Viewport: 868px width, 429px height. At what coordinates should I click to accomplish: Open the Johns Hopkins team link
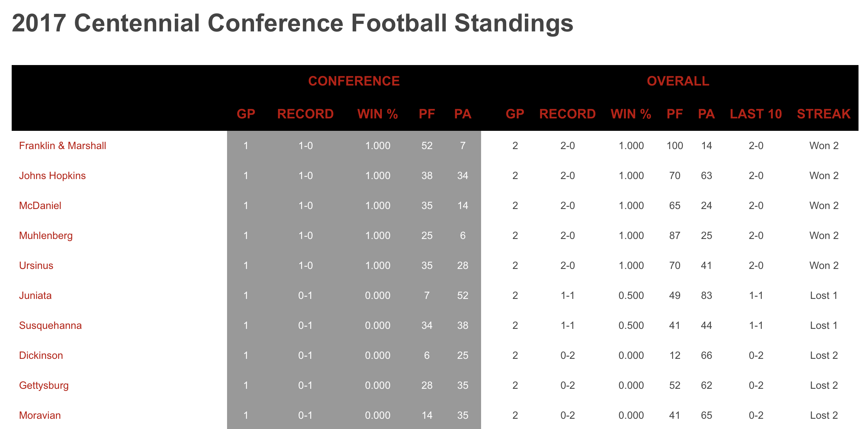52,176
